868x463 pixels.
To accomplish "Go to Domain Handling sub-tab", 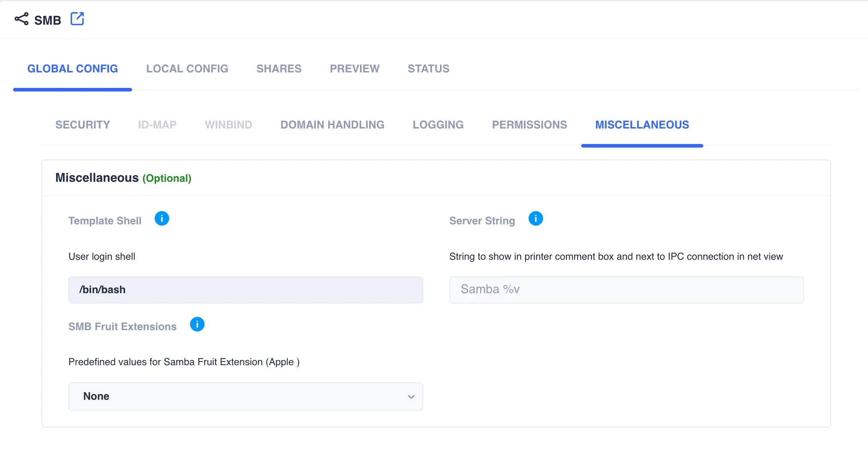I will click(x=332, y=125).
